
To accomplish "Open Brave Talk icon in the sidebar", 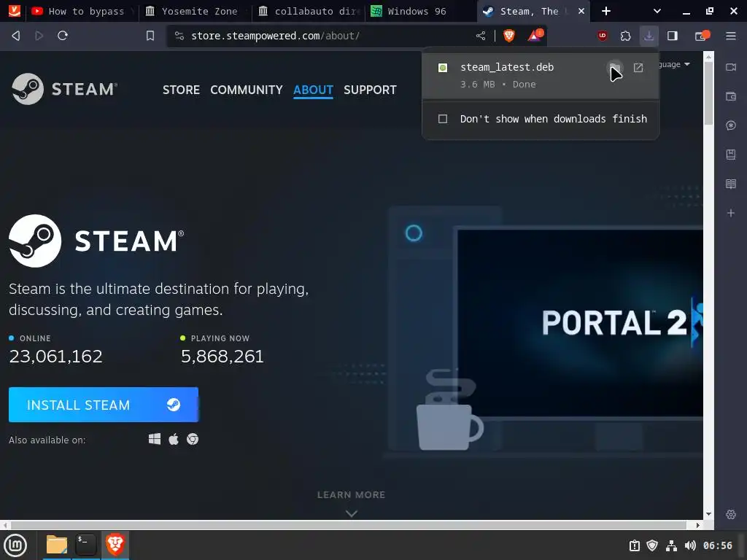I will (x=731, y=67).
